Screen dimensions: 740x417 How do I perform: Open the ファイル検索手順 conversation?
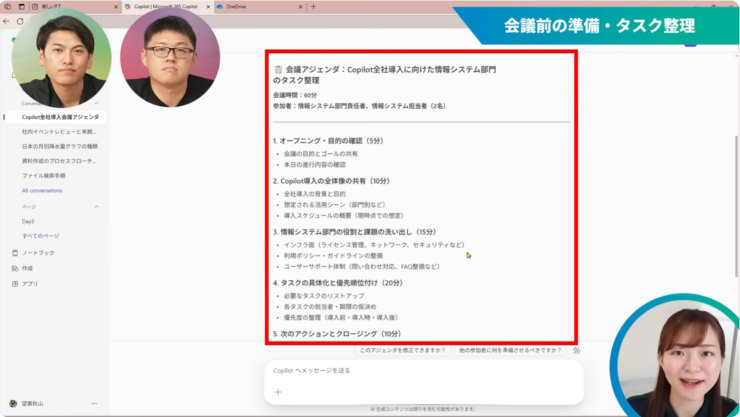(43, 175)
